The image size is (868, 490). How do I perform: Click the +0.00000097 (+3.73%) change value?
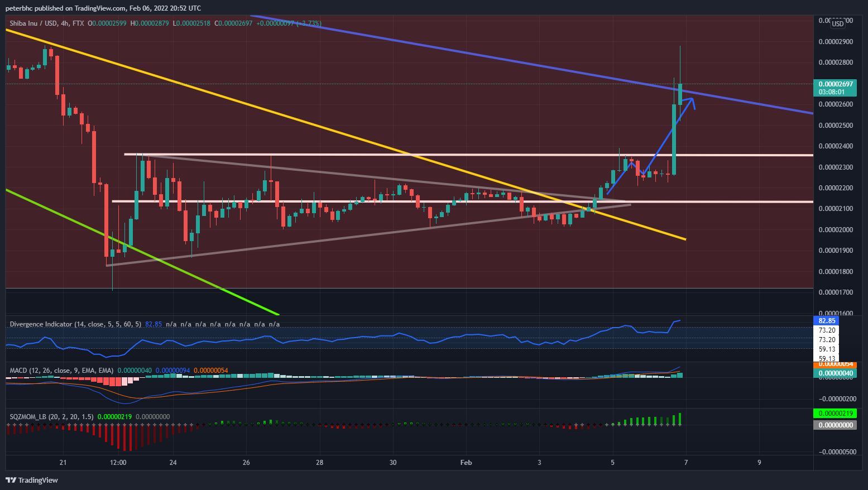pos(289,23)
